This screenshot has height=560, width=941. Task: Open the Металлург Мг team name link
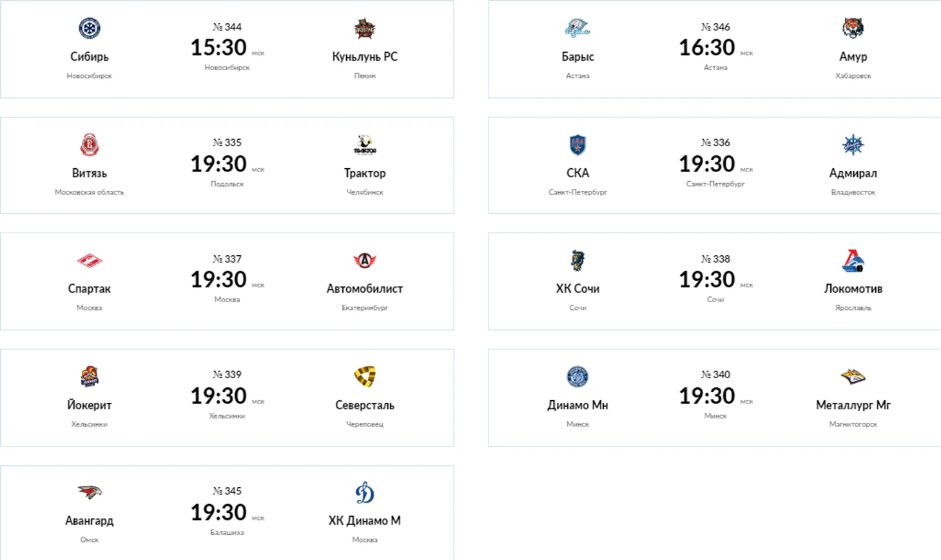(853, 405)
